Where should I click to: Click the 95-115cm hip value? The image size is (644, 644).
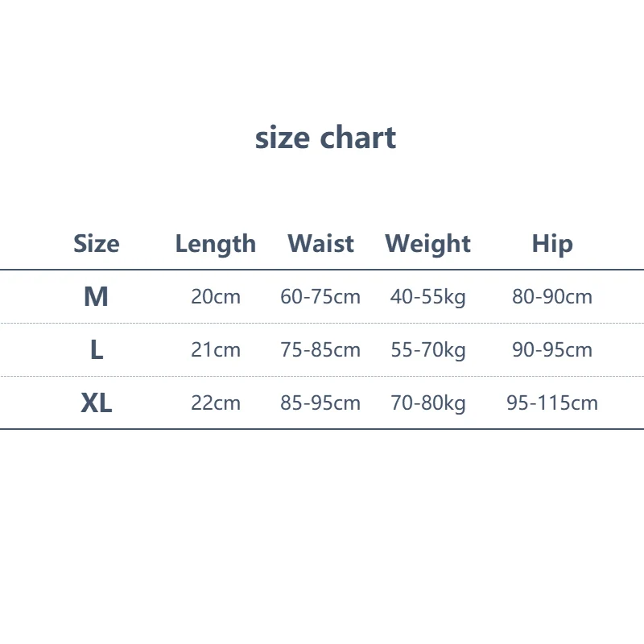coord(552,402)
